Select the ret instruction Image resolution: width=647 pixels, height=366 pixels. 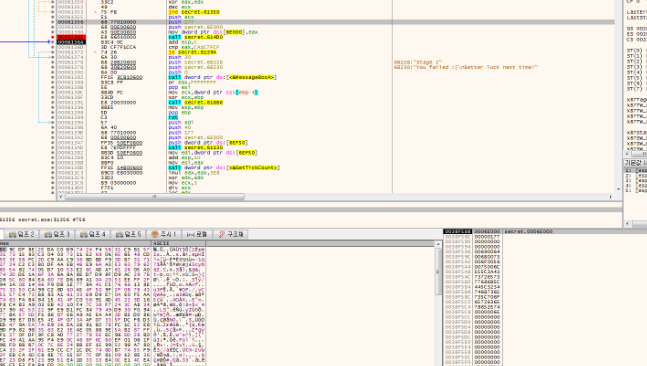click(173, 118)
